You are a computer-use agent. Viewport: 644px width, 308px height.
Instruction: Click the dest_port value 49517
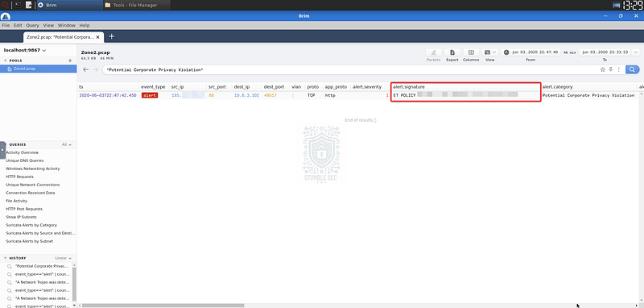[270, 95]
